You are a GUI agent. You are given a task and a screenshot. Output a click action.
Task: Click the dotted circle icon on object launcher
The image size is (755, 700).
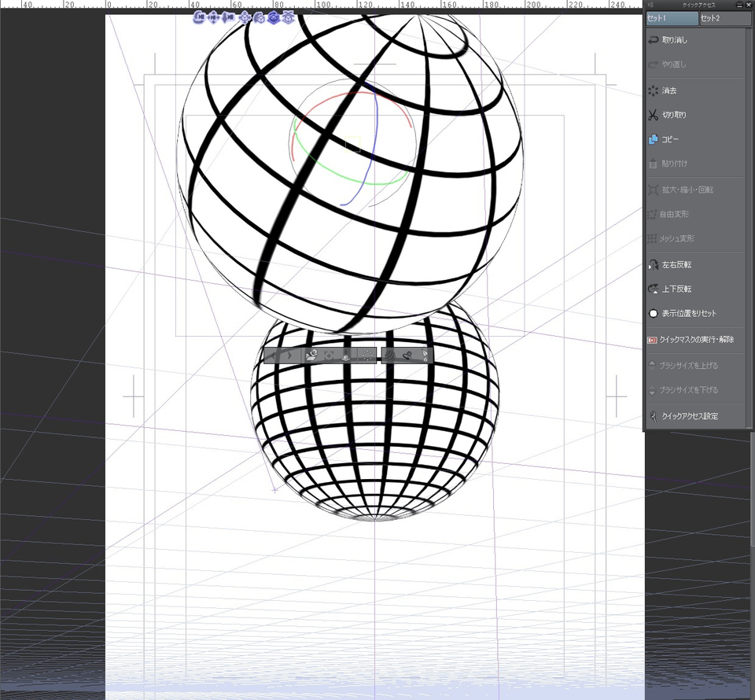[x=367, y=356]
